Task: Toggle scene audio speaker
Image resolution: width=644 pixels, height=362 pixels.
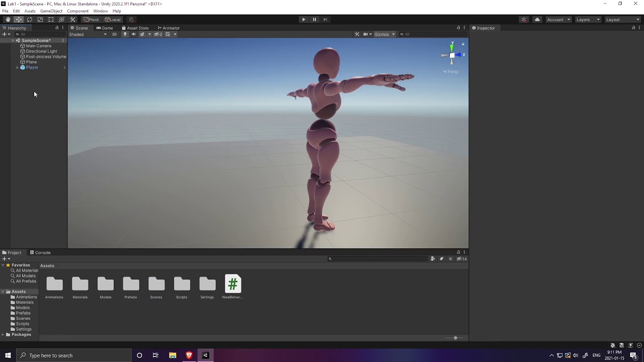Action: tap(133, 34)
